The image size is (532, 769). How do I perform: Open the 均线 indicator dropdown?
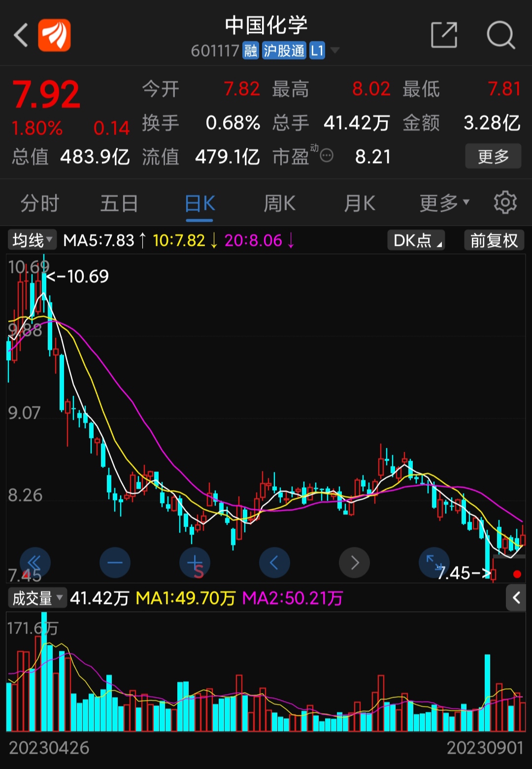coord(32,240)
